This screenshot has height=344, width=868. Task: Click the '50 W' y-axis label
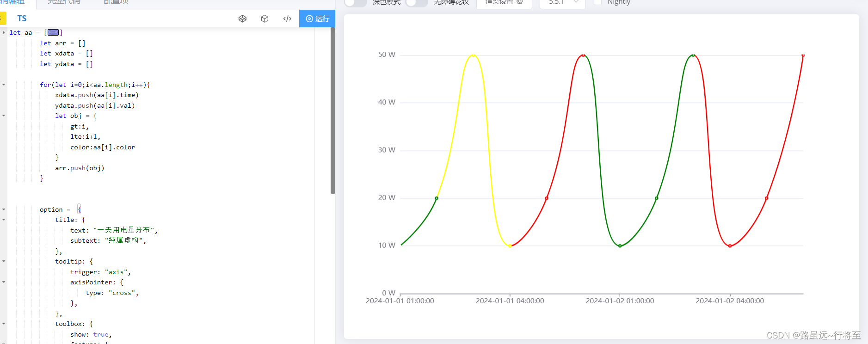click(x=387, y=55)
